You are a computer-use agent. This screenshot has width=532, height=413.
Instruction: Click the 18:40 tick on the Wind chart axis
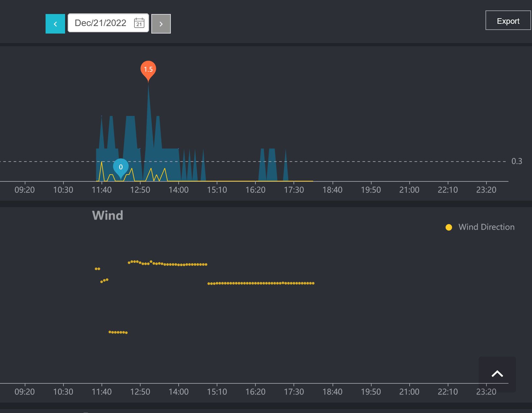332,392
